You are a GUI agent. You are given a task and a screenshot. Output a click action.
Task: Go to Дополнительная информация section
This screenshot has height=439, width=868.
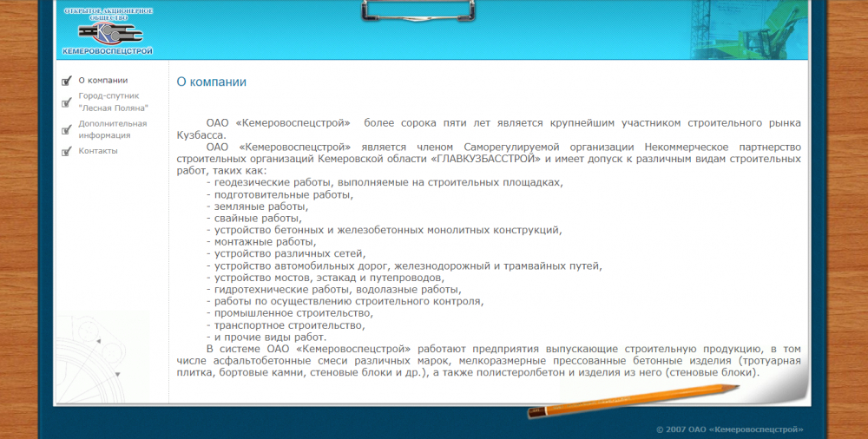(x=112, y=129)
